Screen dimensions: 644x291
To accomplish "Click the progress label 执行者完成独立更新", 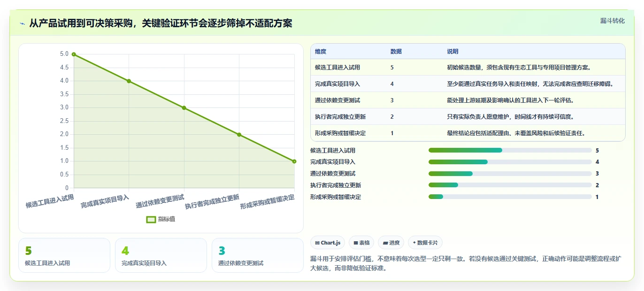I will click(336, 185).
